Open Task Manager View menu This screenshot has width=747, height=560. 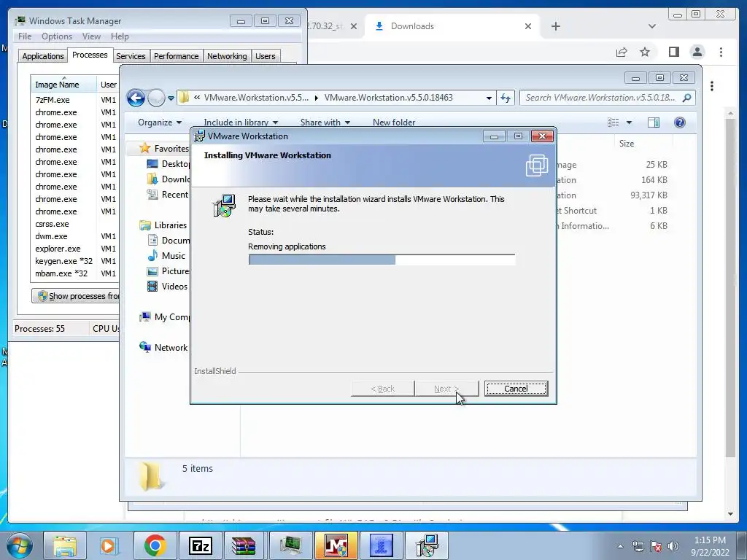point(91,36)
